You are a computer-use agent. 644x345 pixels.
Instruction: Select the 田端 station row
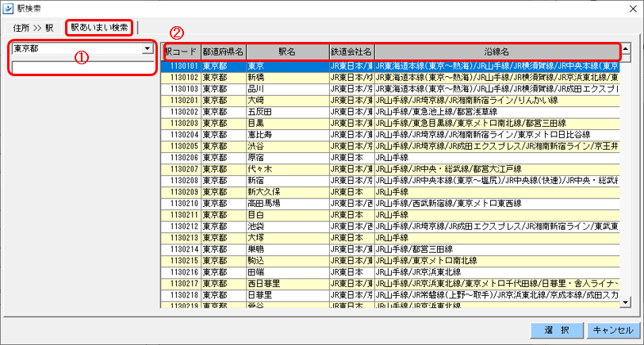pos(389,272)
